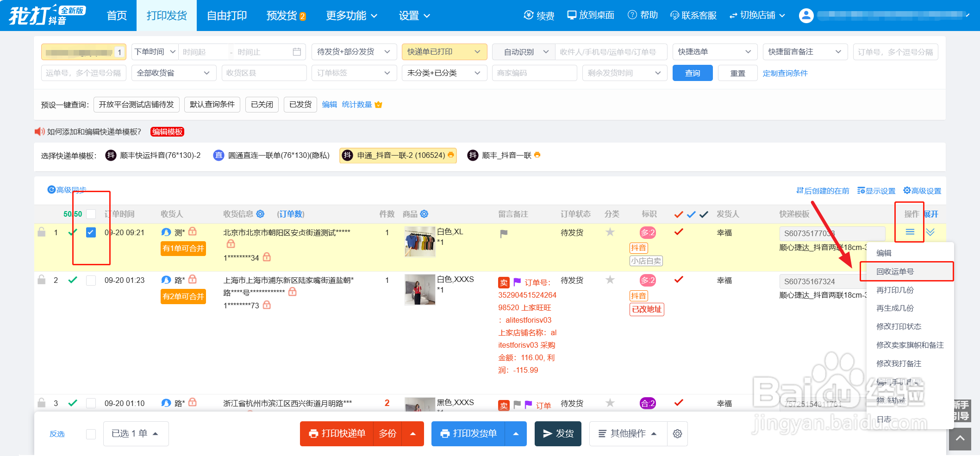Click the gear icon next to 商品 header
980x456 pixels.
coord(424,214)
